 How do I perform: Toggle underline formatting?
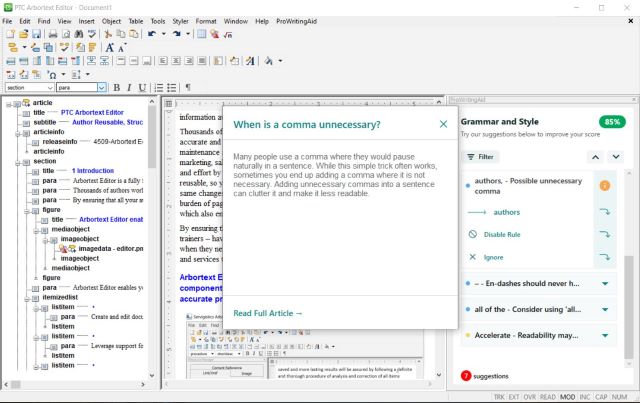coord(142,87)
